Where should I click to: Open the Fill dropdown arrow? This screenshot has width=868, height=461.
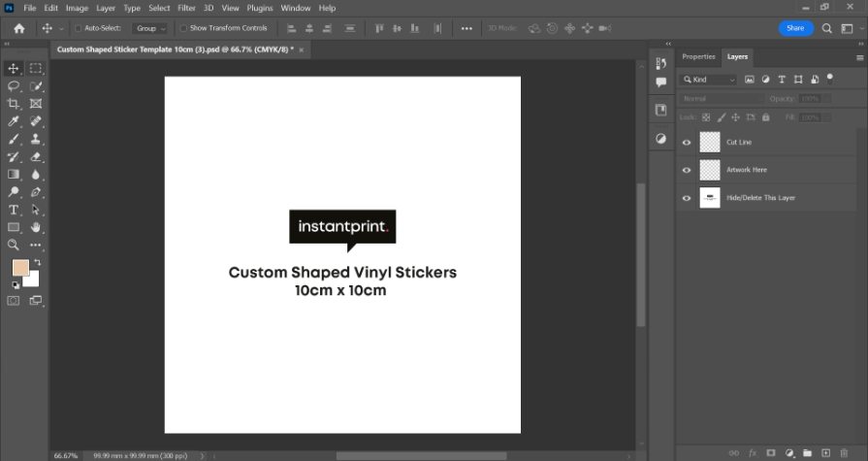click(827, 117)
